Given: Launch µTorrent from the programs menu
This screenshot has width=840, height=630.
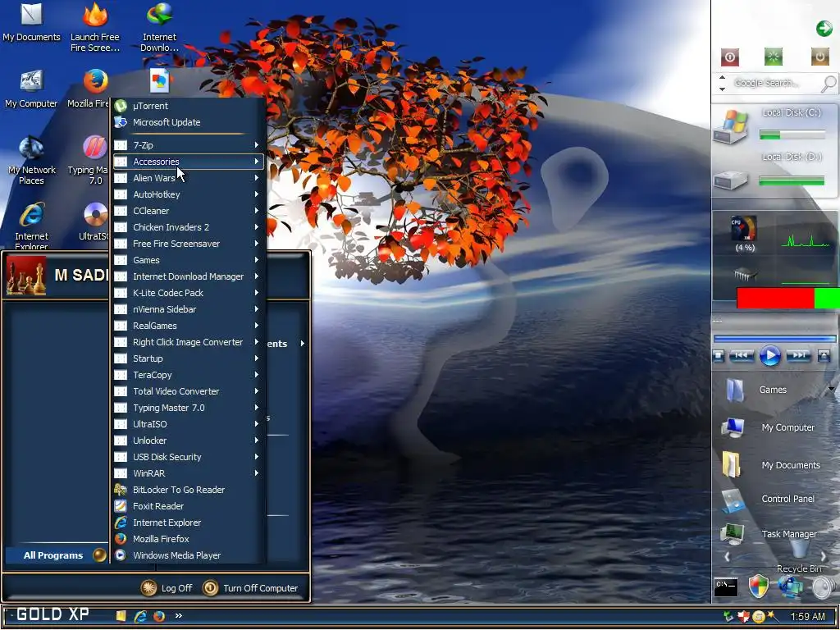Looking at the screenshot, I should click(188, 106).
